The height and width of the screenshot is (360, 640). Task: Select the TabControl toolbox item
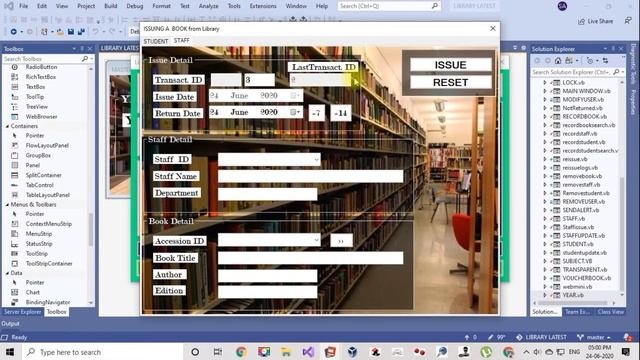[x=39, y=185]
